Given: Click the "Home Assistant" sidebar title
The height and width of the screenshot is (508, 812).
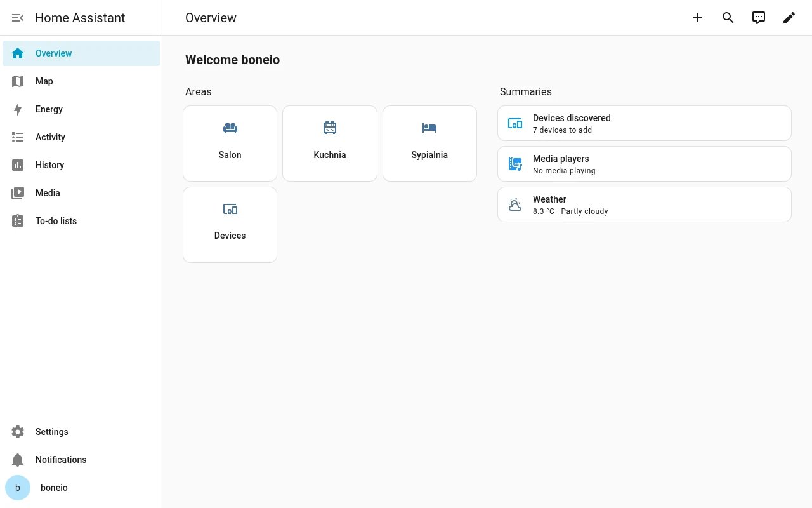Looking at the screenshot, I should click(80, 18).
